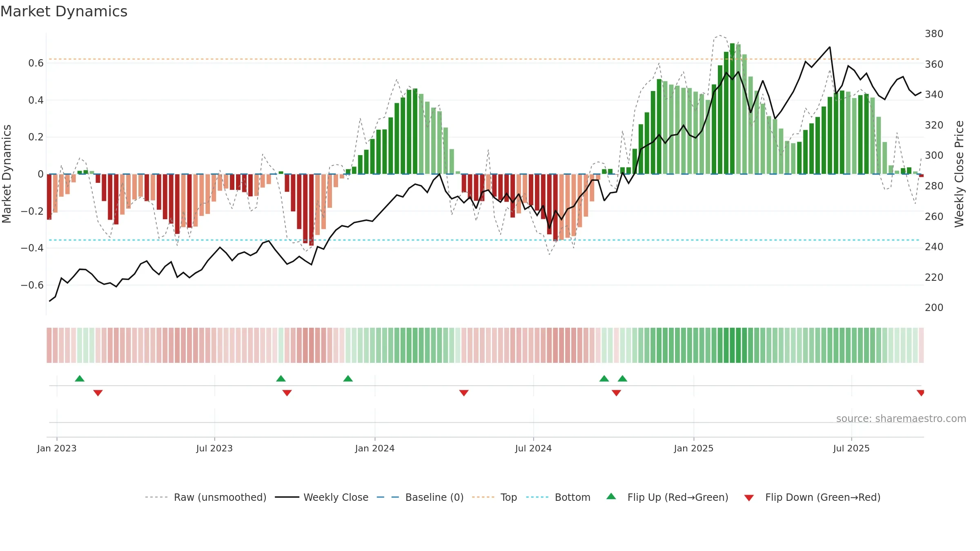Click the 340 right axis price label
The height and width of the screenshot is (551, 980).
point(934,95)
